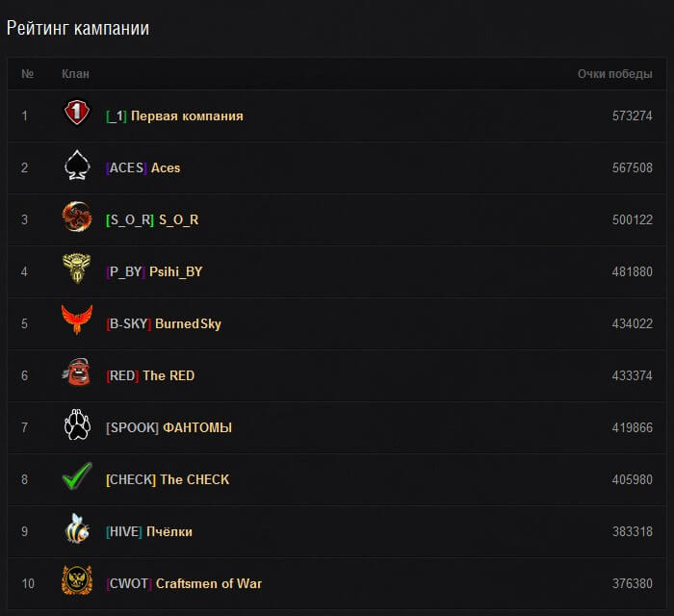Open the [_1] Первая компания clan link

pyautogui.click(x=174, y=115)
